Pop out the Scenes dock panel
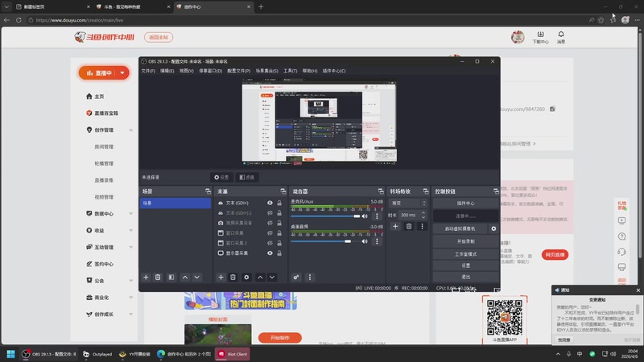Image resolution: width=644 pixels, height=362 pixels. pos(208,191)
